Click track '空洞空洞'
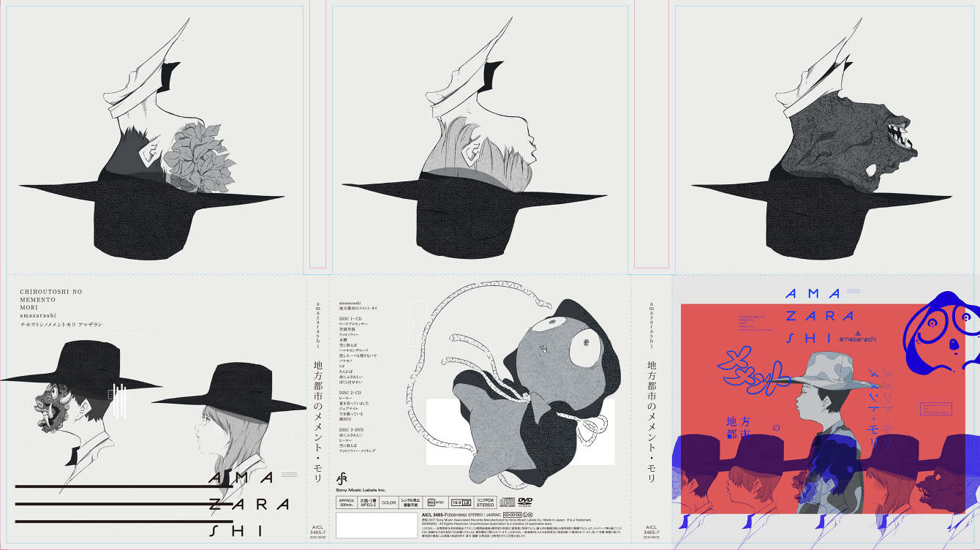Image resolution: width=980 pixels, height=550 pixels. [347, 329]
